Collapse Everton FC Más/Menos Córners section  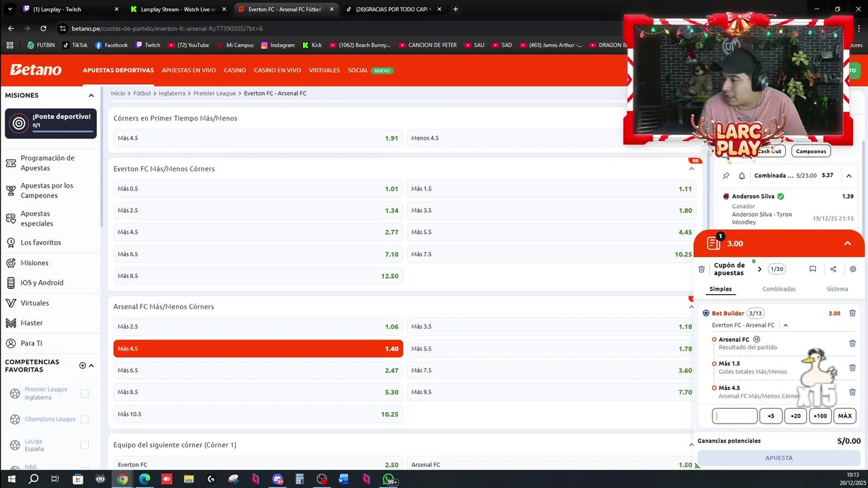691,169
